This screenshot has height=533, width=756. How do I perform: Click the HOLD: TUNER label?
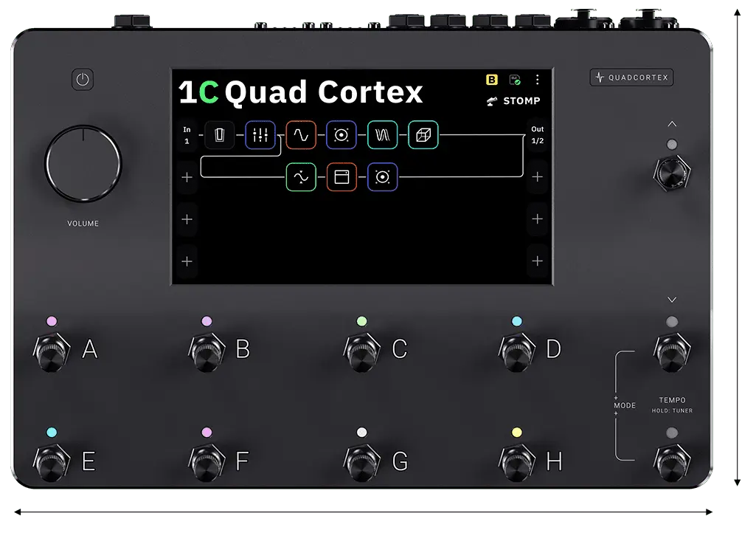[672, 411]
